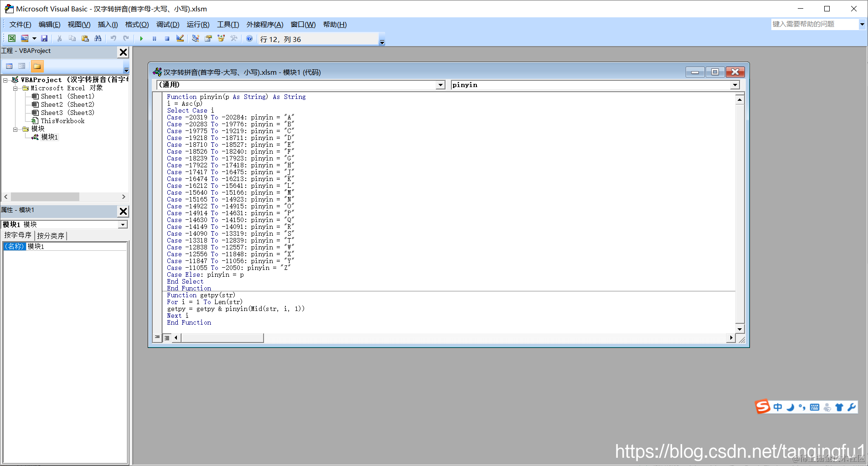Open the help question box dropdown arrow
This screenshot has height=466, width=868.
point(862,24)
